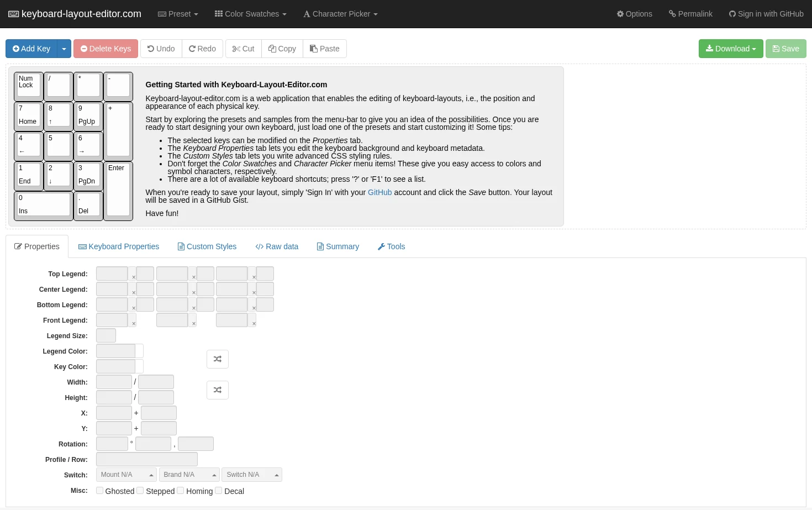Select the 6 right-arrow key
This screenshot has width=812, height=510.
(x=88, y=146)
